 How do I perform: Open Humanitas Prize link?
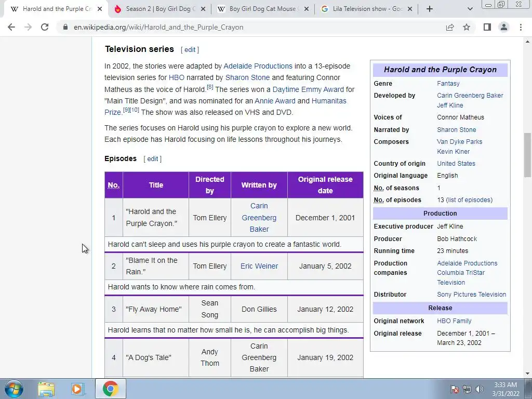[x=329, y=101]
